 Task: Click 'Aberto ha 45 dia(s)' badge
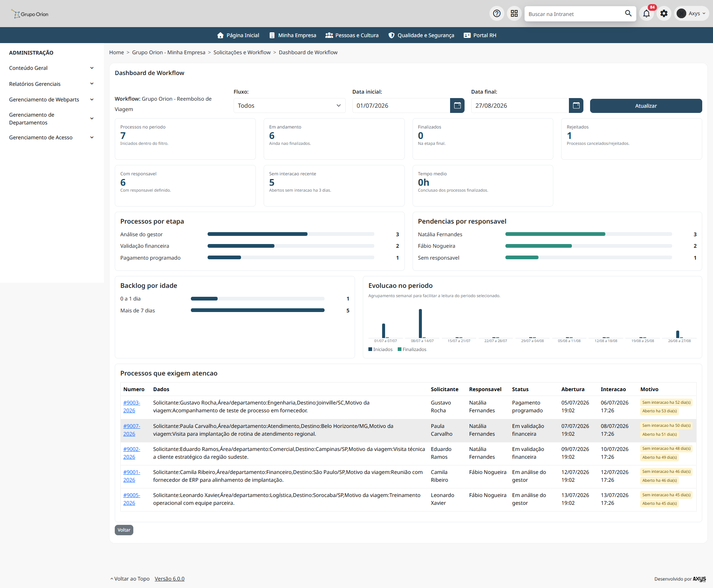coord(660,504)
